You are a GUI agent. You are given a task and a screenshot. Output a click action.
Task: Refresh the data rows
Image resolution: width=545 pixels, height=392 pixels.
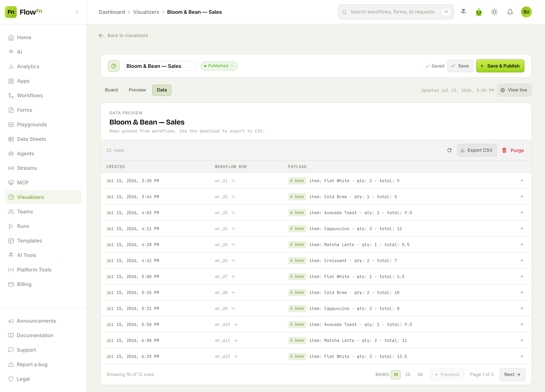(449, 150)
